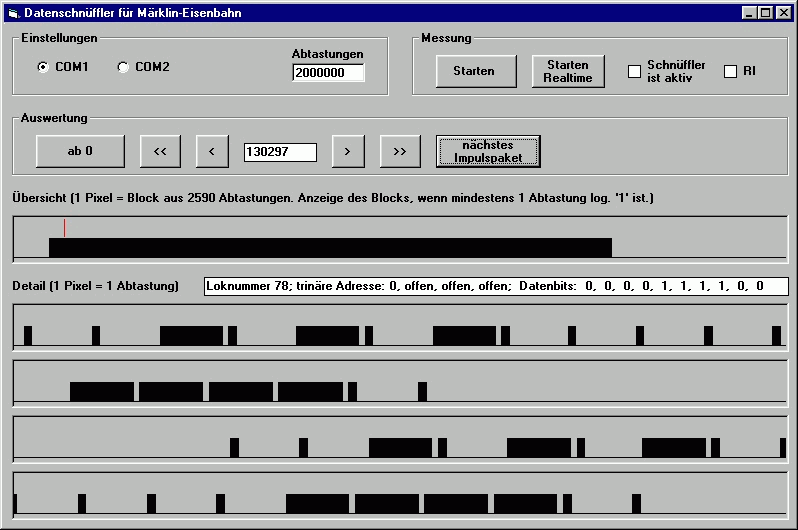This screenshot has width=798, height=530.
Task: Step back with the < button
Action: tap(212, 151)
